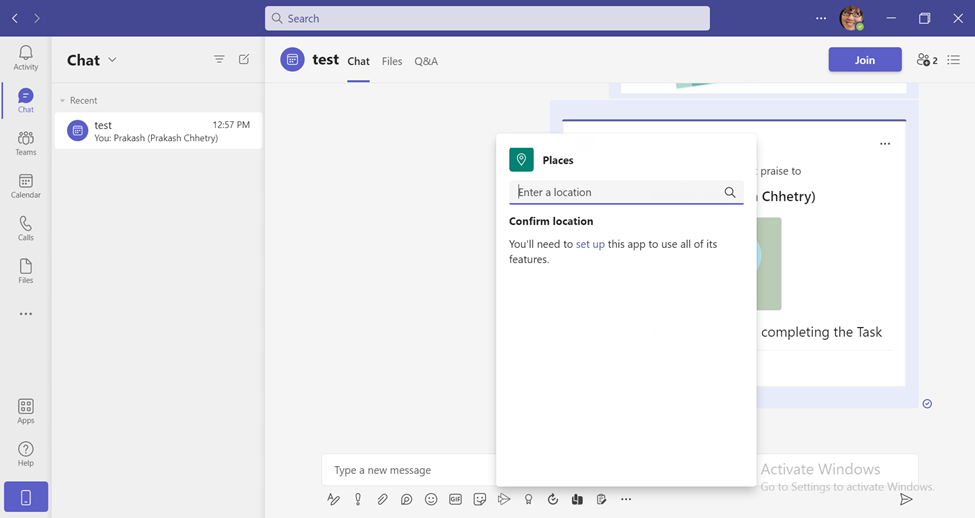Select Chat in the left app bar

(25, 100)
